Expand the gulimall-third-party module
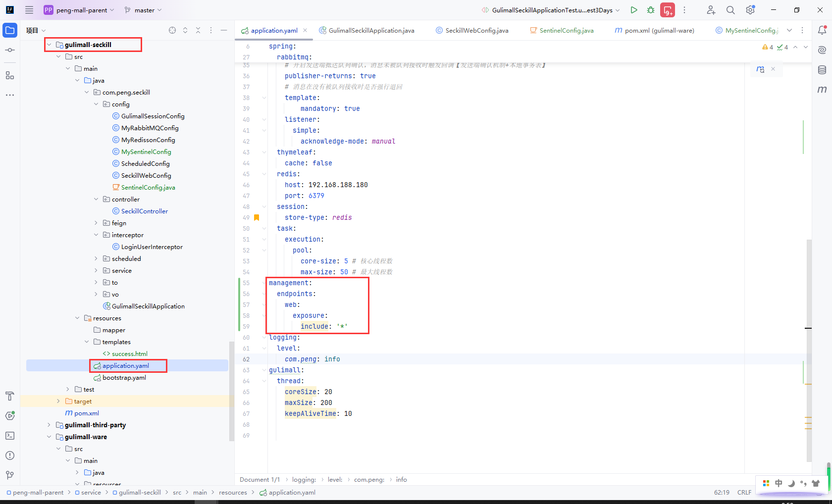This screenshot has width=832, height=504. [x=49, y=425]
